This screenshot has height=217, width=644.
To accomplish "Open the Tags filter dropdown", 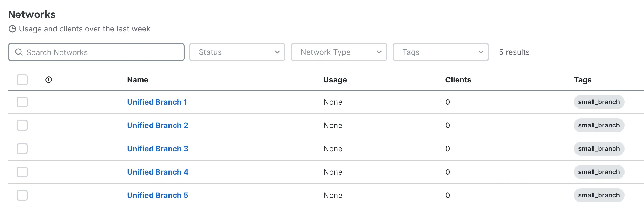I will (x=441, y=52).
